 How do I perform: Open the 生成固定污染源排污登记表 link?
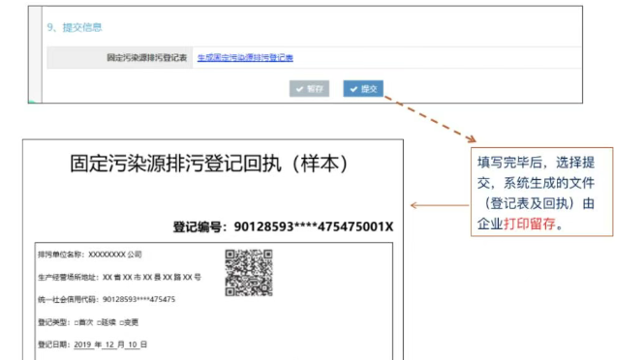point(245,58)
